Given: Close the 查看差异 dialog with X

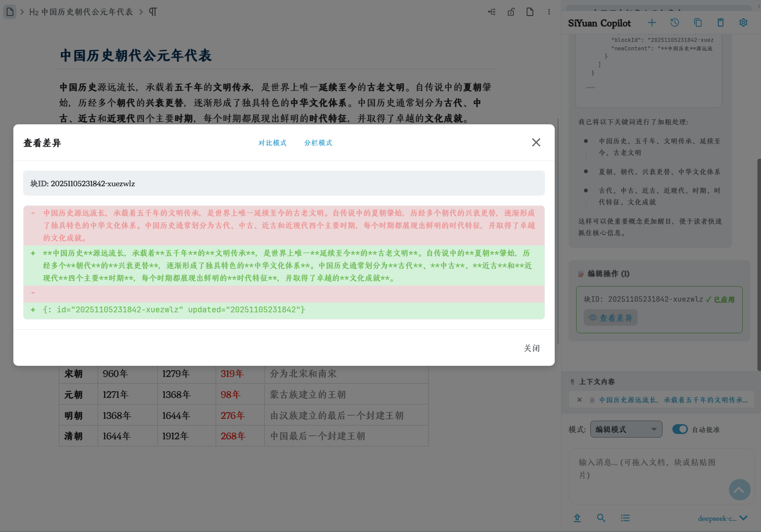Looking at the screenshot, I should point(536,142).
